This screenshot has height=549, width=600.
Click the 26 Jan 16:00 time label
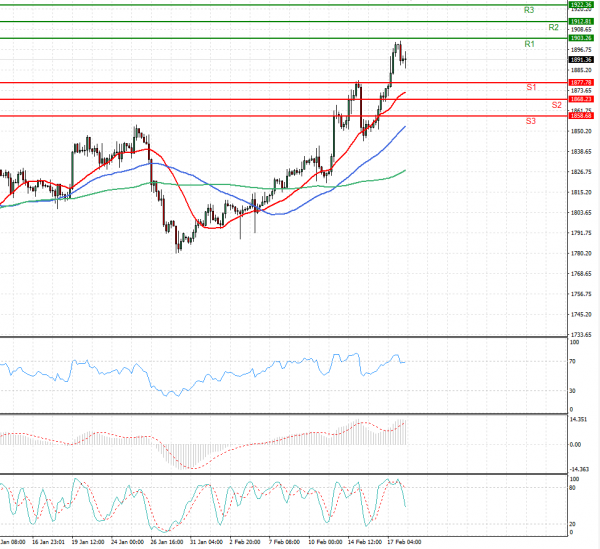pos(167,542)
